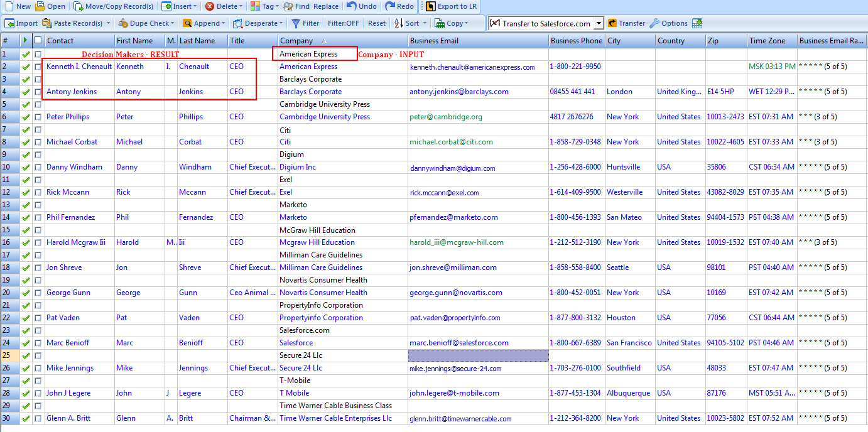Click the Undo arrow icon

(352, 6)
